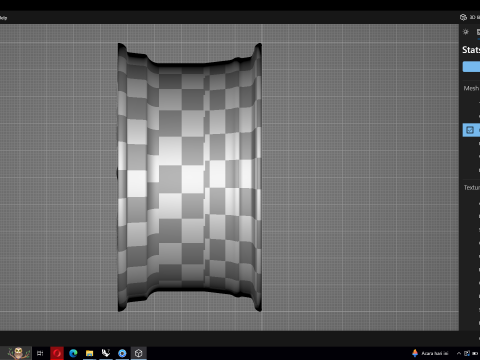Click the checkered 3D wheel model
This screenshot has height=360, width=480.
(189, 177)
